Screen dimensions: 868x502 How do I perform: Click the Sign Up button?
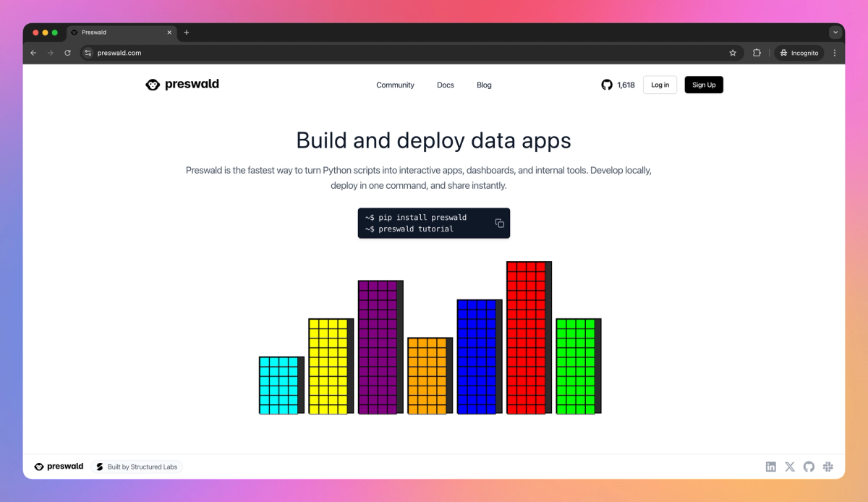(704, 85)
